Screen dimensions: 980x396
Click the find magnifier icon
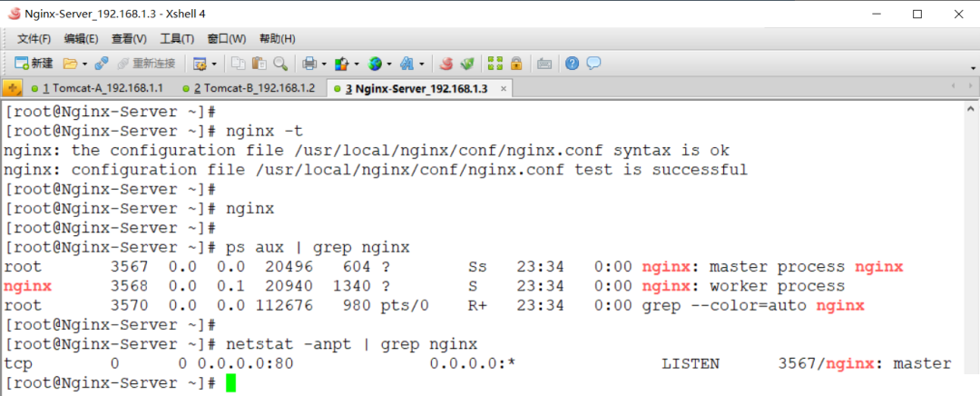click(x=280, y=64)
